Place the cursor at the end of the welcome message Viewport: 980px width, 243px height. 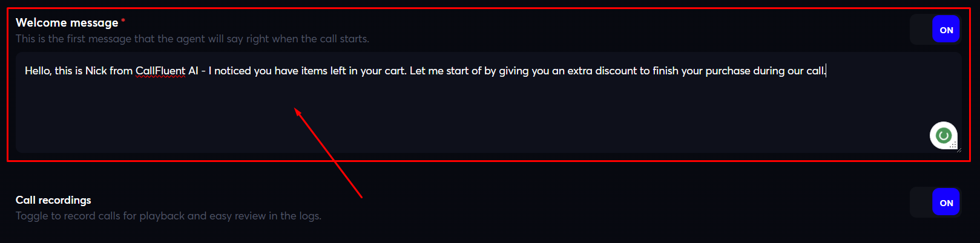[x=826, y=71]
